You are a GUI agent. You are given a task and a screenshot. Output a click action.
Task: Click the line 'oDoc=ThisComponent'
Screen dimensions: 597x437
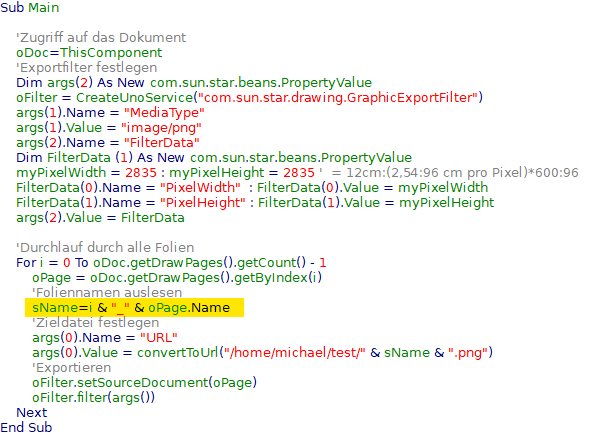[x=89, y=53]
